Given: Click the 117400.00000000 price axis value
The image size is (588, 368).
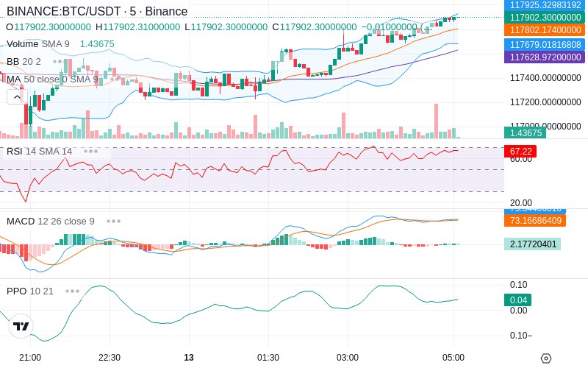Looking at the screenshot, I should pyautogui.click(x=545, y=78).
